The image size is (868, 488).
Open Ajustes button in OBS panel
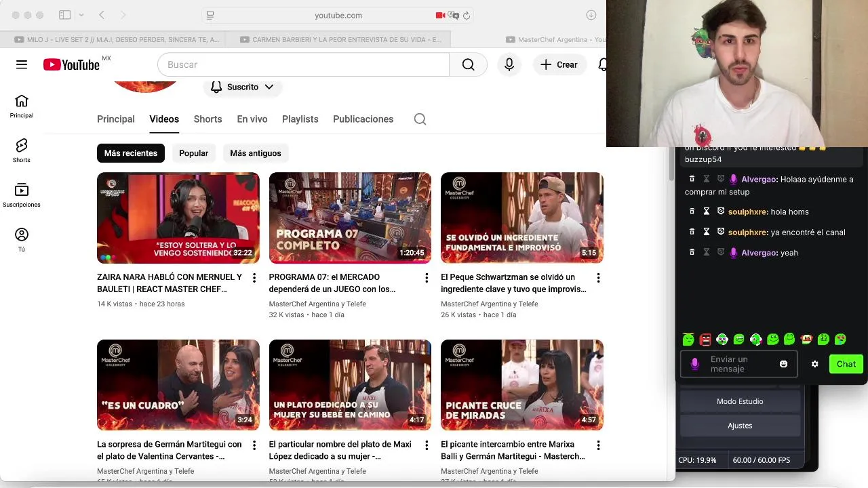click(x=740, y=426)
